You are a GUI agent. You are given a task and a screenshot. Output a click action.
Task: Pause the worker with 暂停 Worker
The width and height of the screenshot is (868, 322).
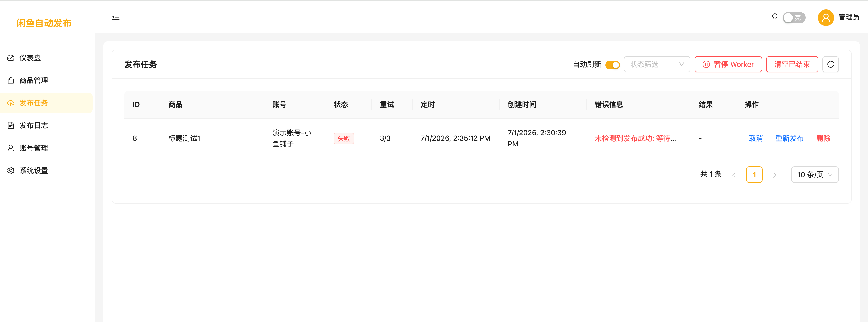coord(728,65)
